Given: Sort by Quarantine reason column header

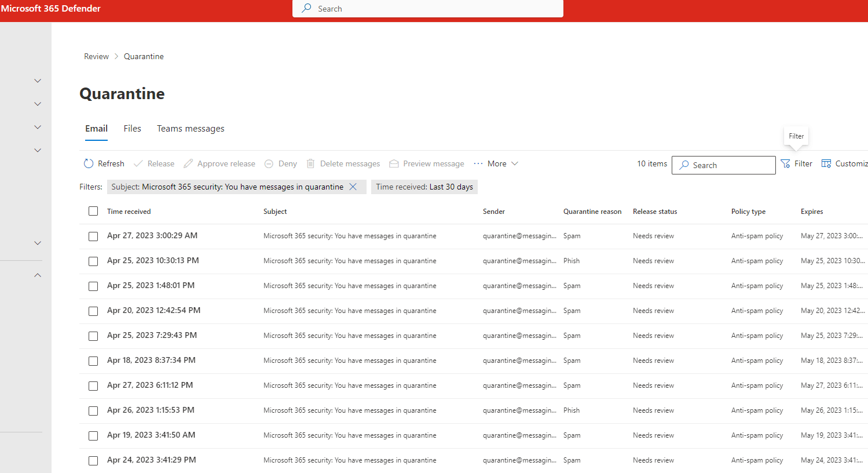Looking at the screenshot, I should tap(592, 212).
